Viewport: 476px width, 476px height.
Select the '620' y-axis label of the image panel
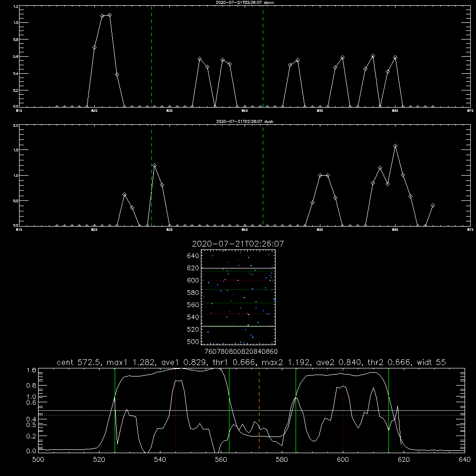pos(193,268)
